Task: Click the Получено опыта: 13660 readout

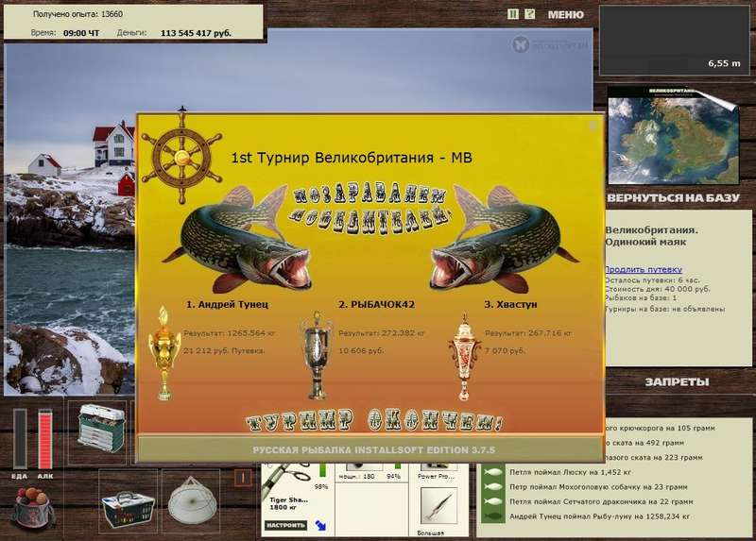Action: point(77,14)
